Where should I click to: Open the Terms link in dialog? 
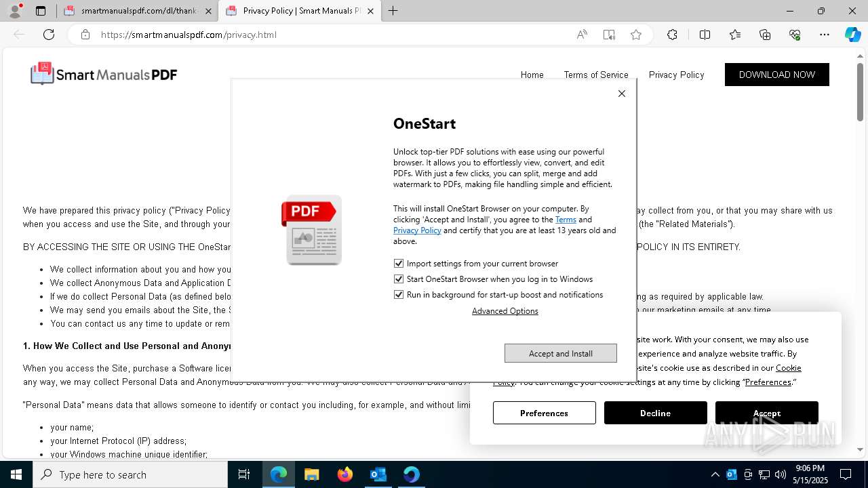(566, 220)
